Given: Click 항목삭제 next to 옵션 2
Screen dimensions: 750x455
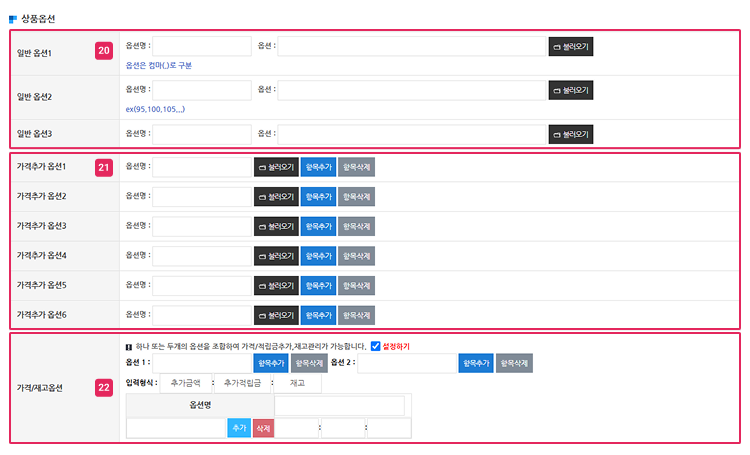Looking at the screenshot, I should 514,363.
